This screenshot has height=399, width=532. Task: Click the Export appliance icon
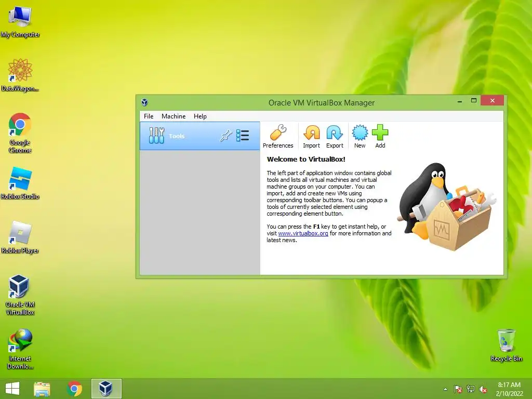point(335,137)
